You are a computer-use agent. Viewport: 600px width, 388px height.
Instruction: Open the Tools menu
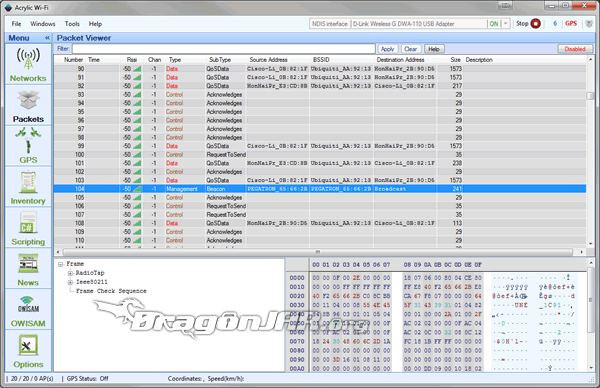[72, 24]
